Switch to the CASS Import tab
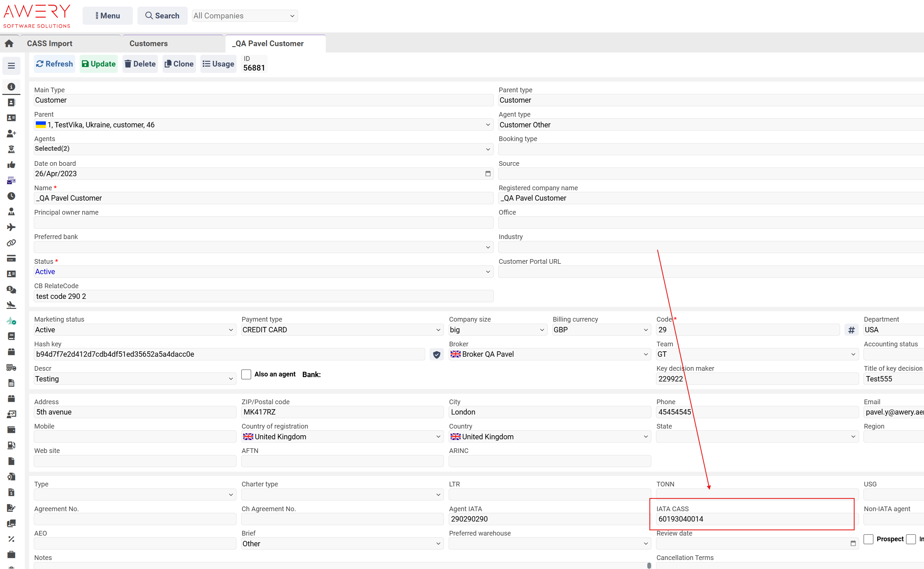Screen dimensions: 924x569 (x=50, y=44)
